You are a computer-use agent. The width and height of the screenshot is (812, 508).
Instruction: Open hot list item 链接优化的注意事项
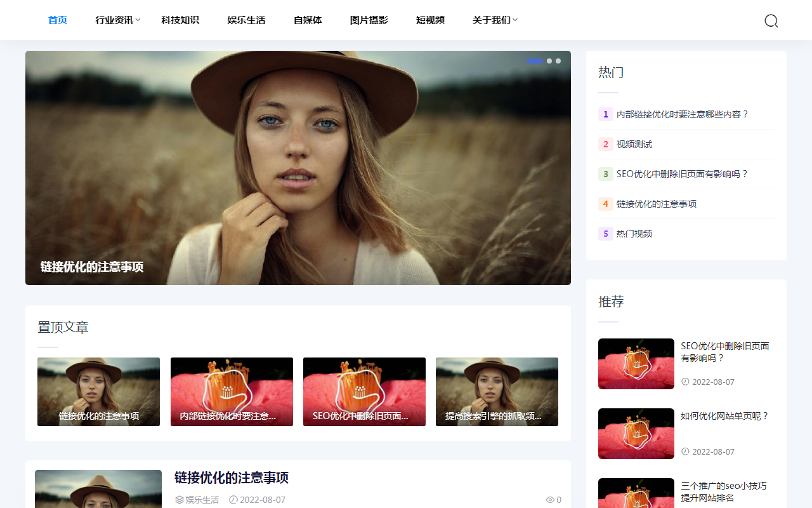click(657, 204)
